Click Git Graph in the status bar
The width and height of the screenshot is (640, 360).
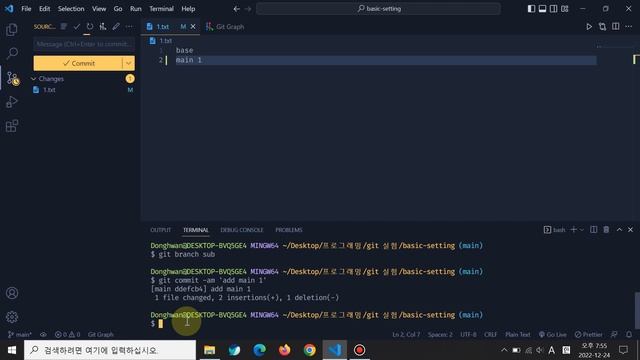(x=100, y=334)
